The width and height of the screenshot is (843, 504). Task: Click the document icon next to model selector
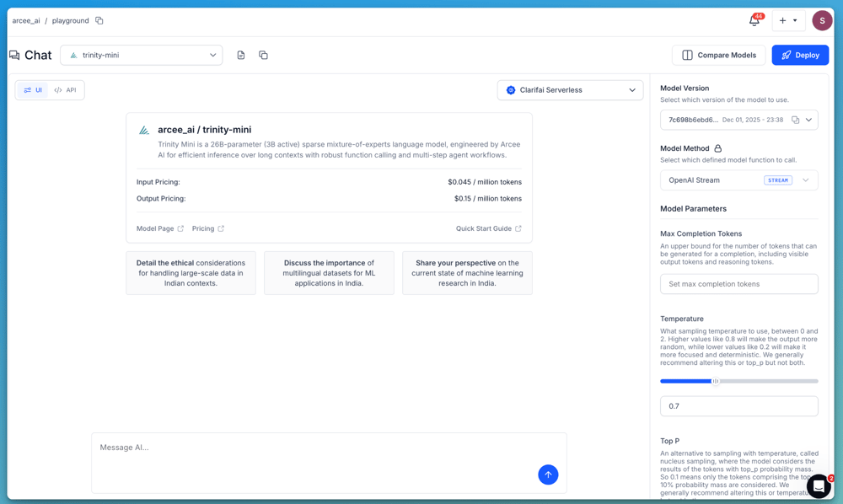click(x=241, y=56)
